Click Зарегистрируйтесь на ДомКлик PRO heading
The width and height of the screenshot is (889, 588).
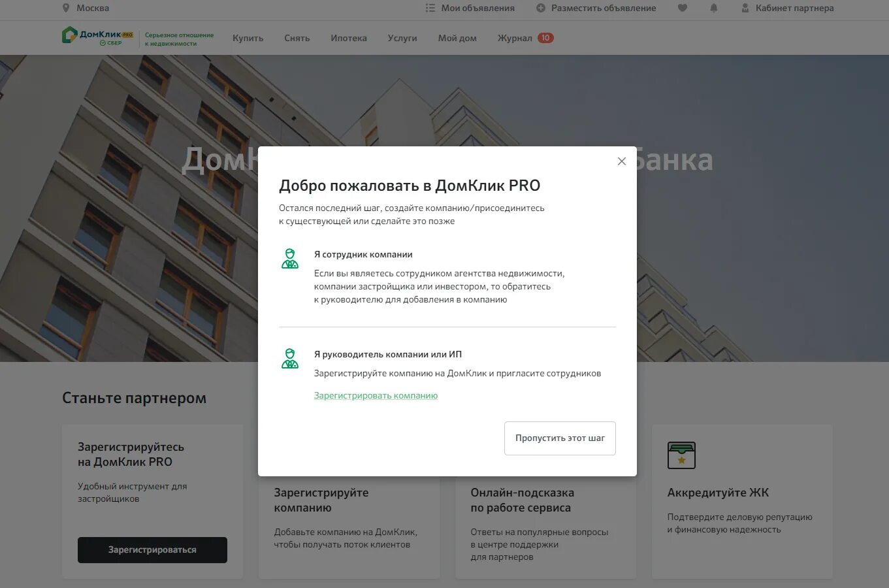(x=131, y=454)
